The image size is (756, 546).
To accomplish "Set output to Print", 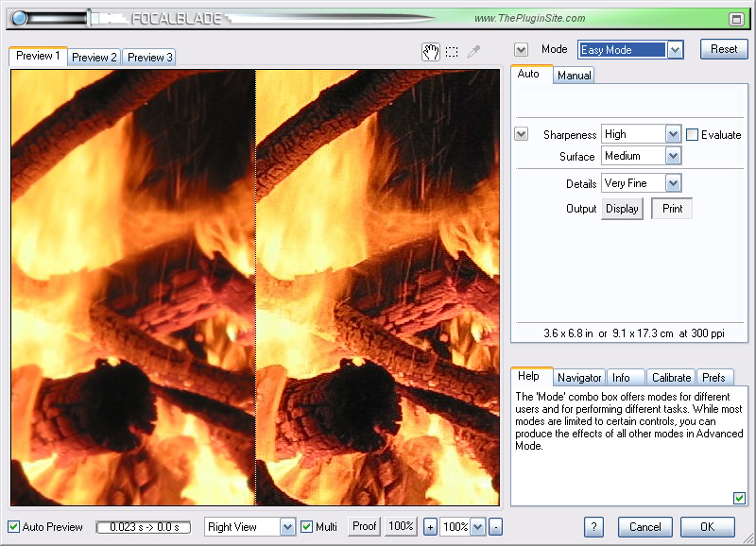I will tap(672, 209).
